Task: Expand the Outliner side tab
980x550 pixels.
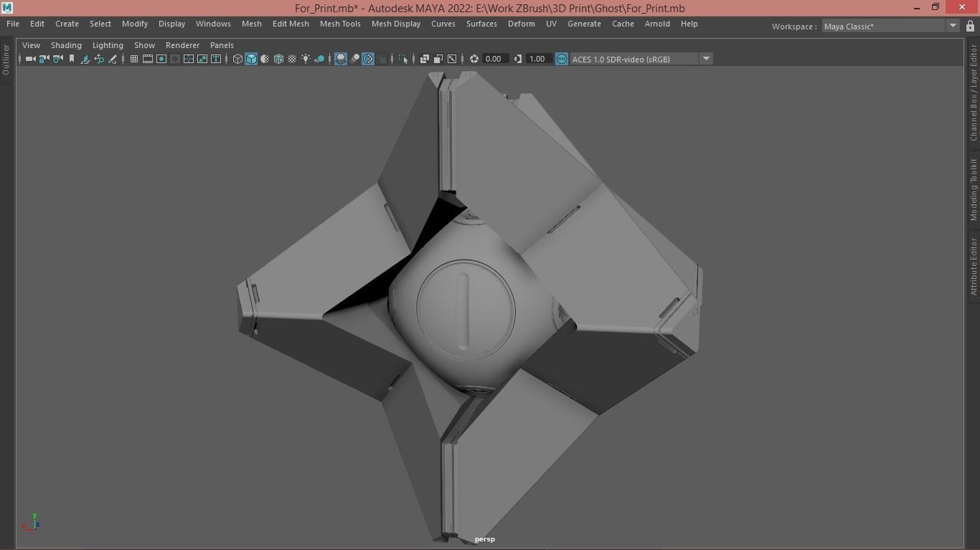Action: click(6, 60)
